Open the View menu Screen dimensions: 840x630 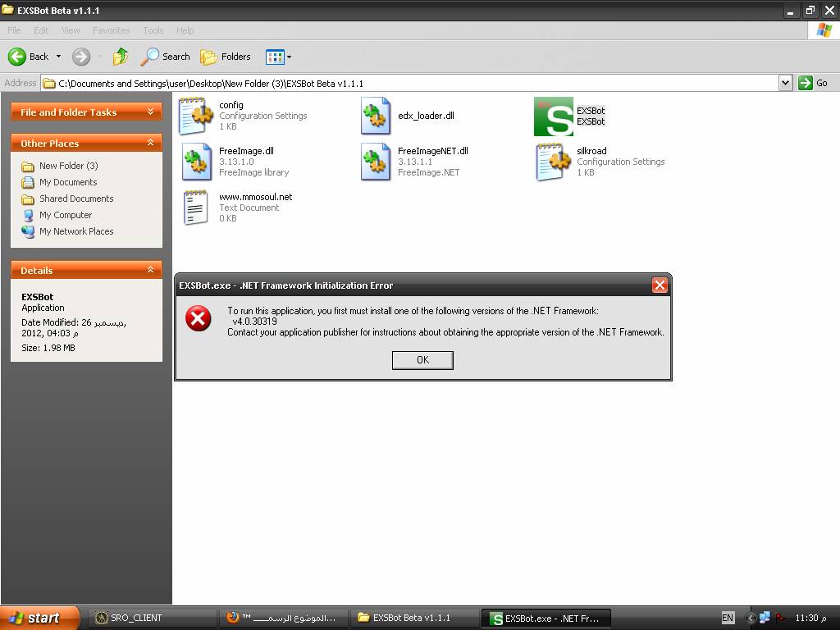[x=71, y=30]
